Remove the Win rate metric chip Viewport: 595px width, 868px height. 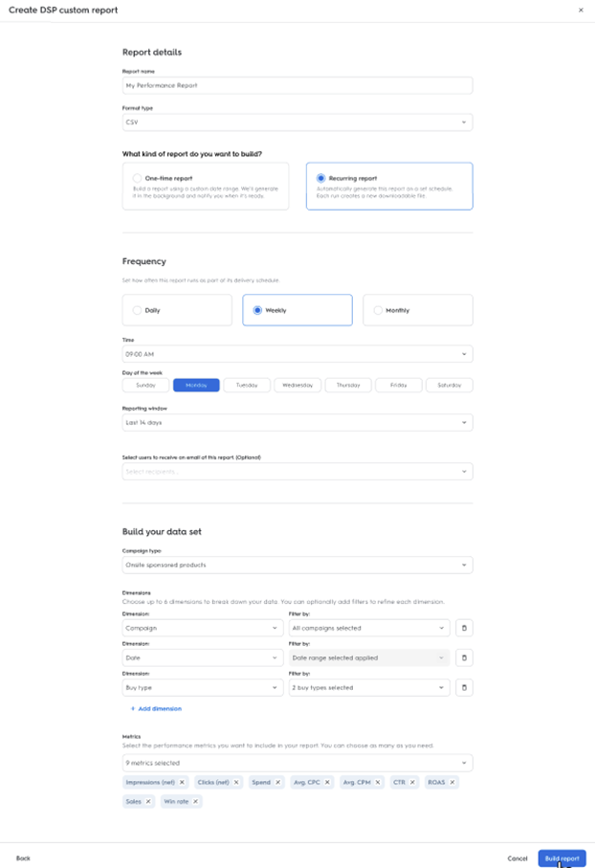coord(195,801)
